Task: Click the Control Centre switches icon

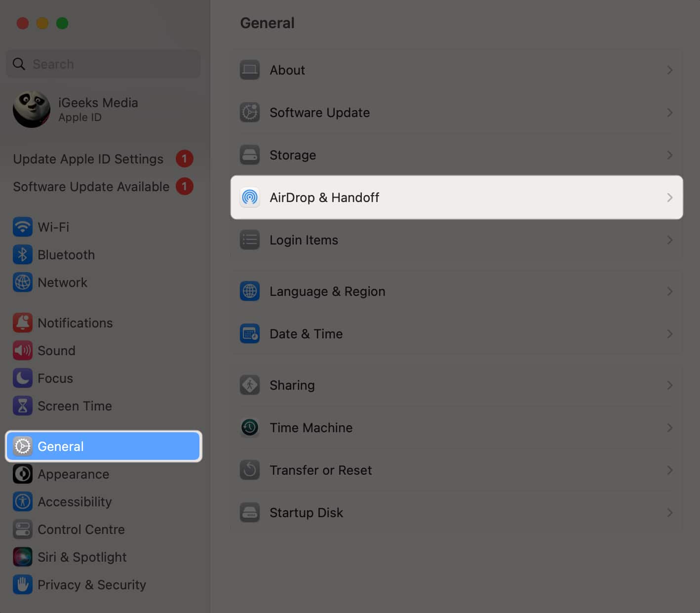Action: (23, 530)
